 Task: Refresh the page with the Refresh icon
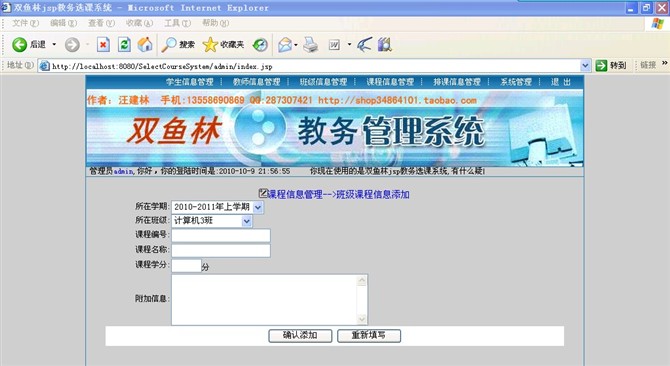pyautogui.click(x=124, y=44)
